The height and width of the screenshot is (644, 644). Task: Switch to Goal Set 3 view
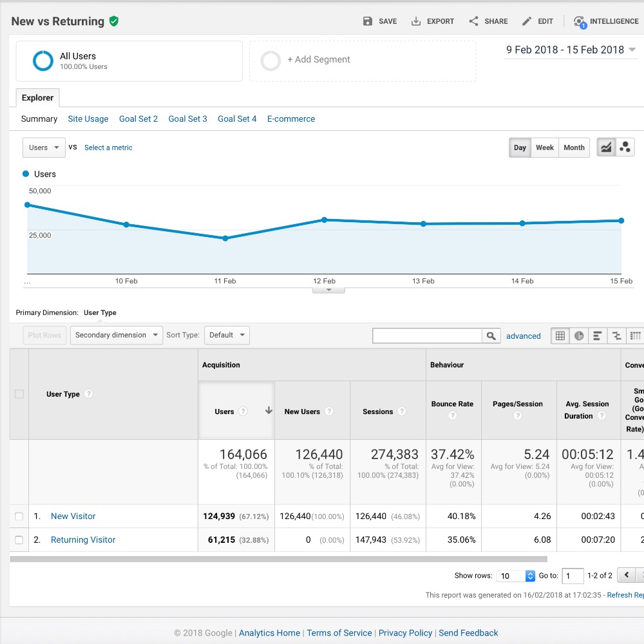coord(187,118)
